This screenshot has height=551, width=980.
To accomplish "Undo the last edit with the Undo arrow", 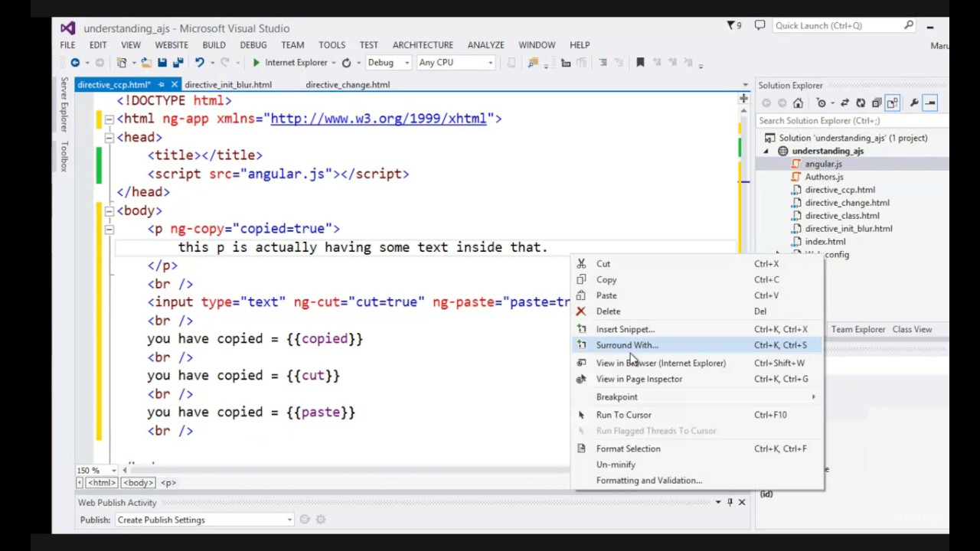I will point(199,63).
